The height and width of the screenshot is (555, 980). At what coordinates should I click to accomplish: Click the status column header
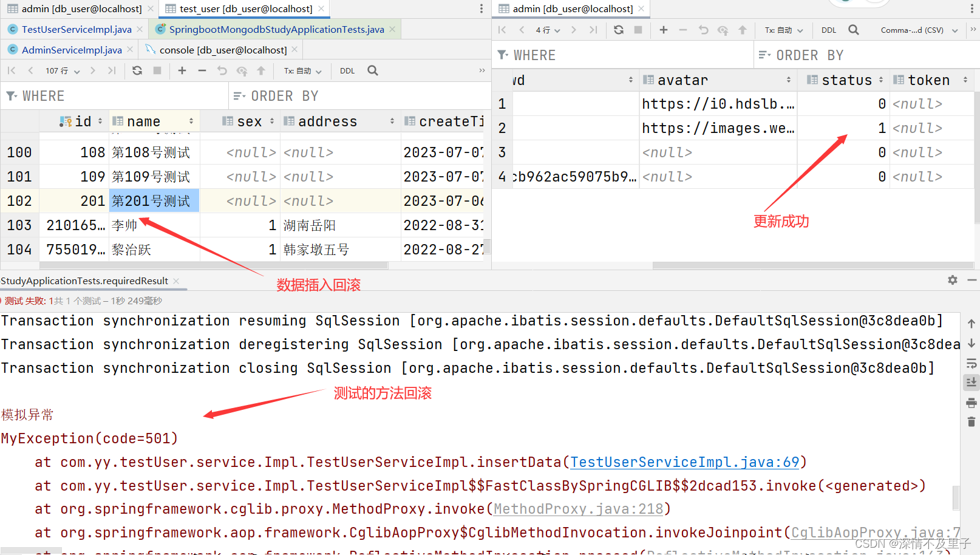point(844,80)
